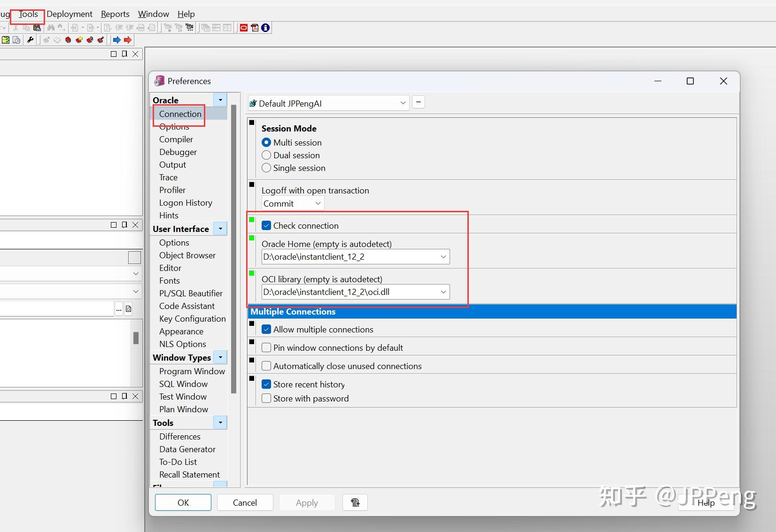This screenshot has height=532, width=776.
Task: Select the blue forward arrow icon
Action: click(117, 40)
